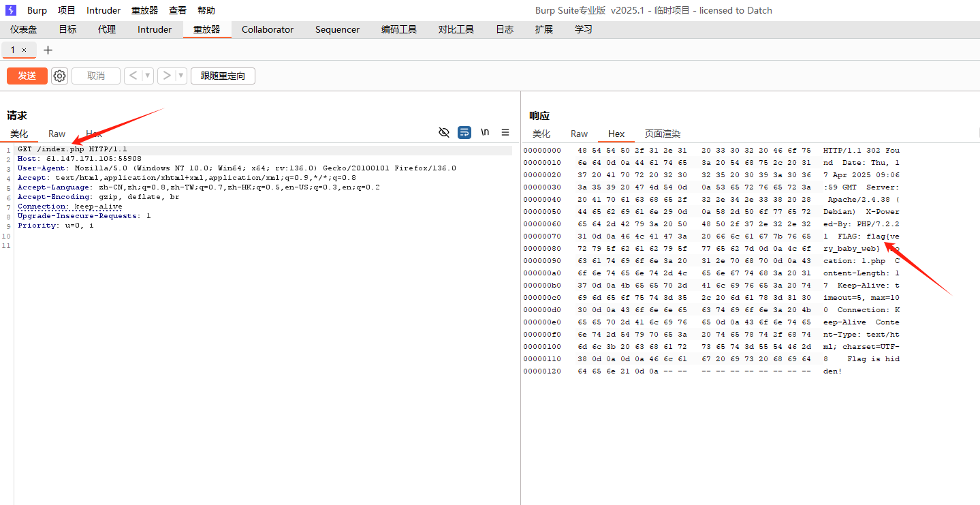Open Repeater settings gear icon
This screenshot has height=505, width=980.
[x=60, y=76]
